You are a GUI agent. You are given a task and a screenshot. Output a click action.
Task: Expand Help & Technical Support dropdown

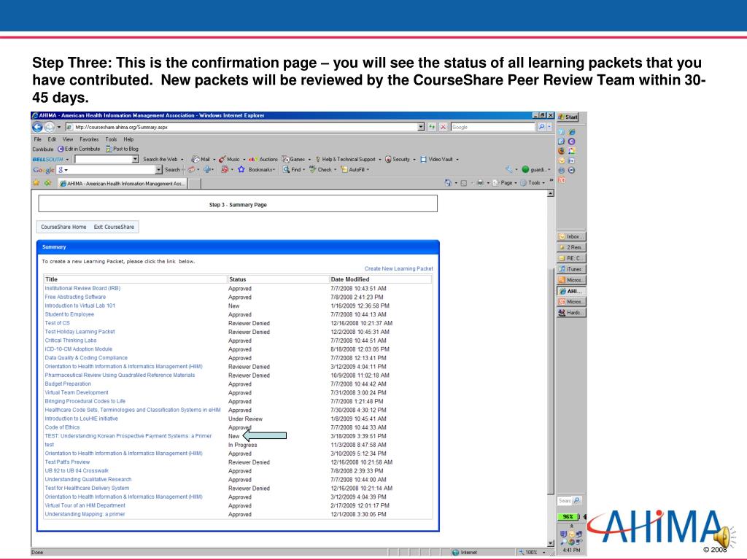pos(379,160)
